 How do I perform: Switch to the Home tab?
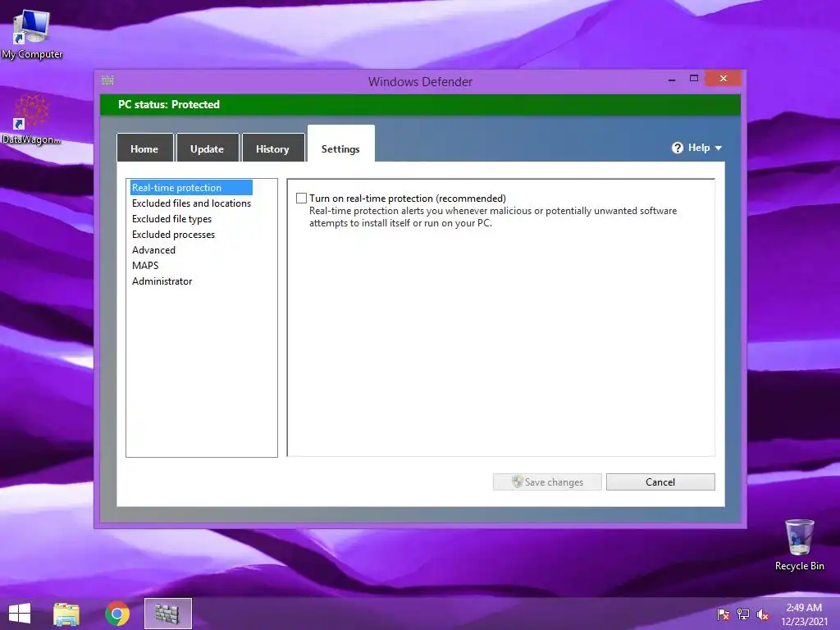(x=144, y=148)
